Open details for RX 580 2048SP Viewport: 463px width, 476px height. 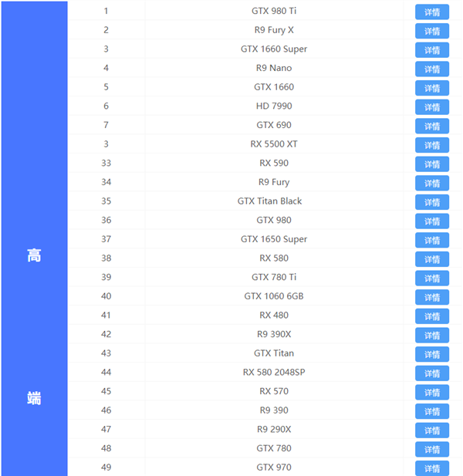pos(432,373)
